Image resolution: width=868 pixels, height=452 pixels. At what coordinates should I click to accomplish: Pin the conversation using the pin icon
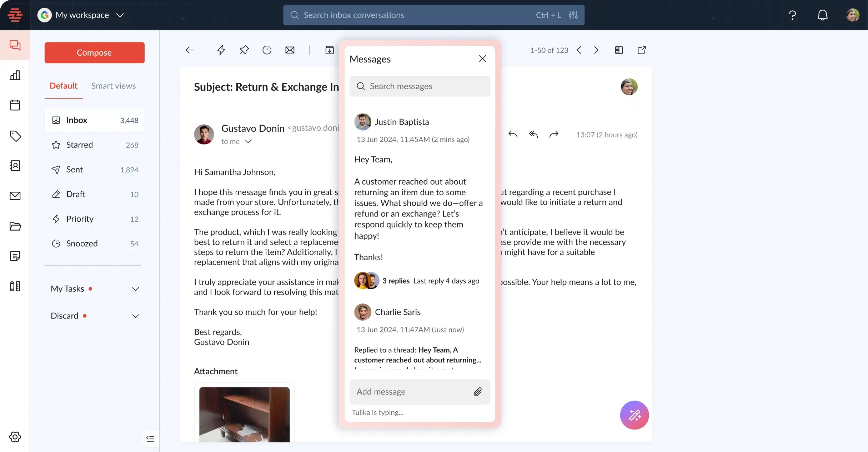pos(244,50)
